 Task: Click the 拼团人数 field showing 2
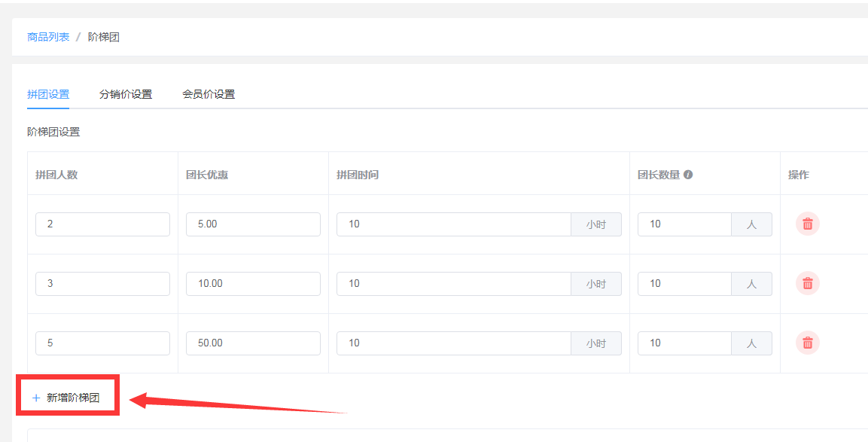pyautogui.click(x=103, y=224)
